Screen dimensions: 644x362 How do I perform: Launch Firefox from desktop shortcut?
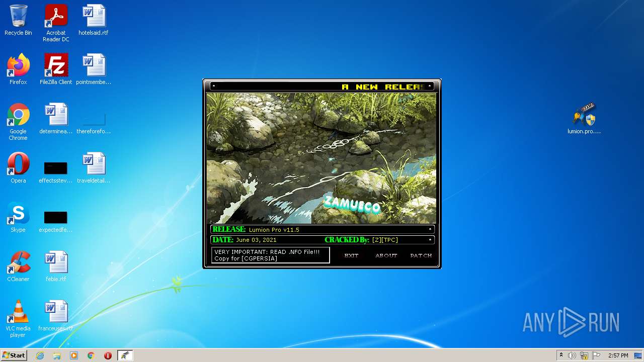click(x=18, y=69)
